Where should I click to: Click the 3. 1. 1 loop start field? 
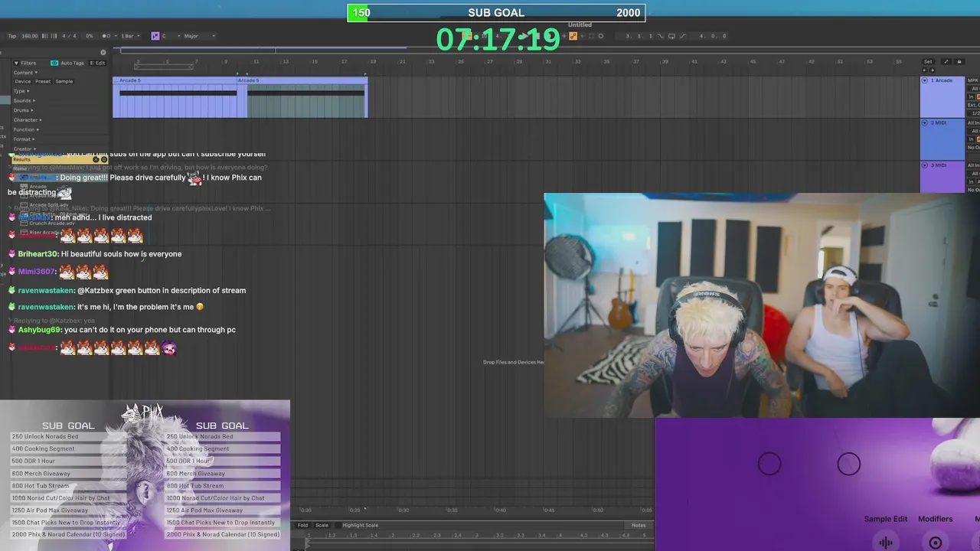point(639,36)
